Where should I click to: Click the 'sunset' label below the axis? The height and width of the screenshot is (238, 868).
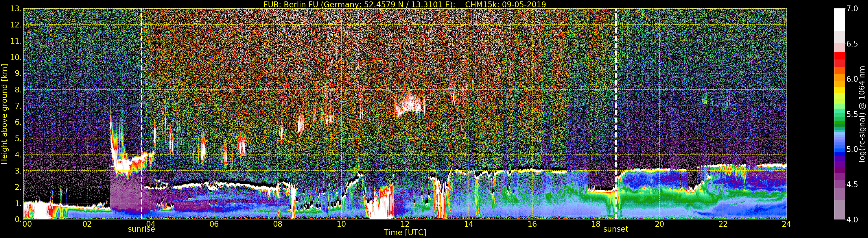tap(615, 229)
